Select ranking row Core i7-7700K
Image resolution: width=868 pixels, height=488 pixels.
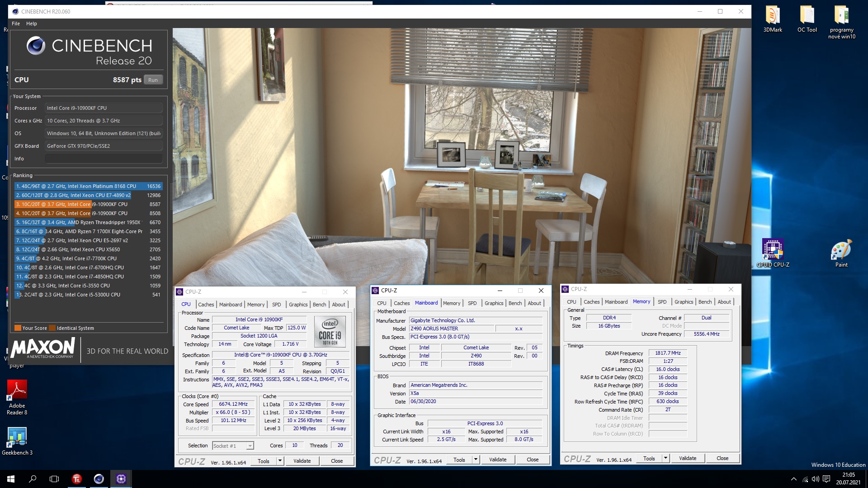click(88, 258)
